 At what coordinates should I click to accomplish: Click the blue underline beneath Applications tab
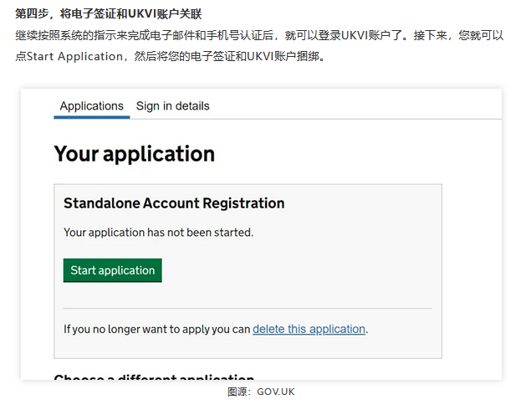(x=92, y=117)
